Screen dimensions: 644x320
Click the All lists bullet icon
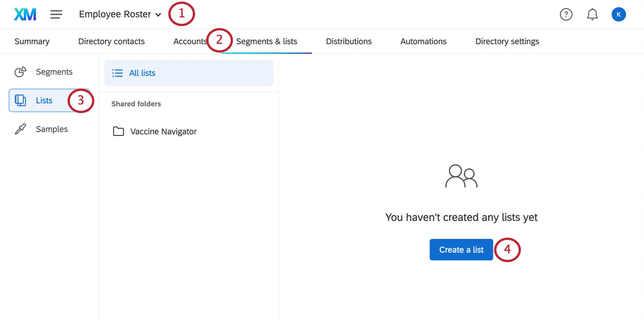117,73
